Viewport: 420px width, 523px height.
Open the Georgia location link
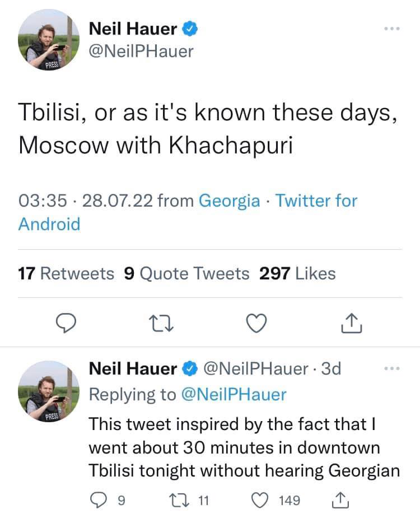(x=230, y=200)
